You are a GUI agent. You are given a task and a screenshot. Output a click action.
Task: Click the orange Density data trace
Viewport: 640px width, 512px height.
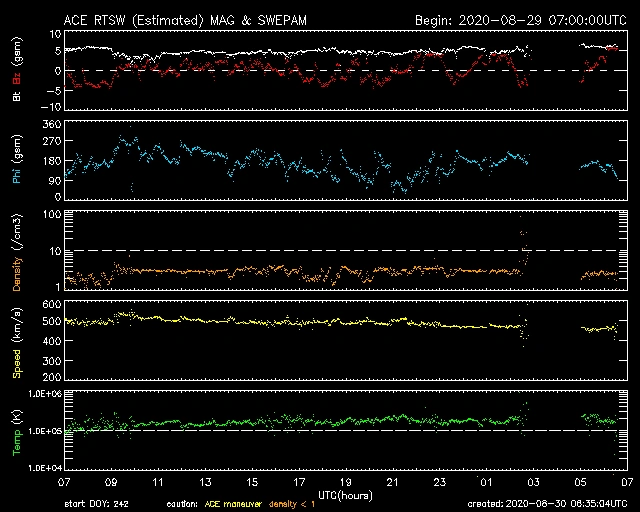[x=300, y=270]
